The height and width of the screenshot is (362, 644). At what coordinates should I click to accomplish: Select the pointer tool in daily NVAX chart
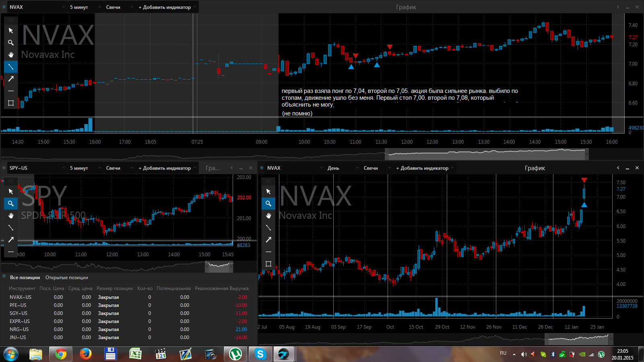tap(268, 191)
